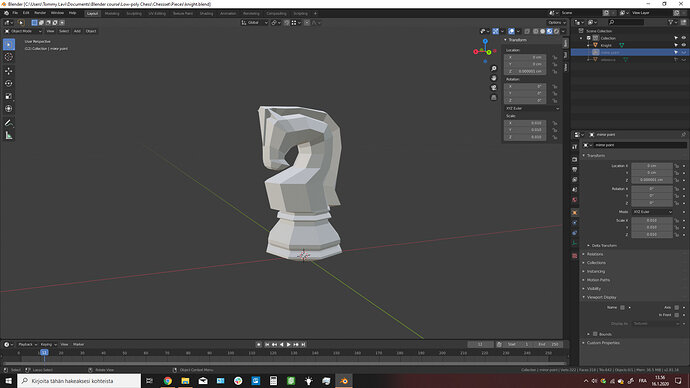Open the Global transform orientation dropdown
Screen dimensions: 690x388
254,22
